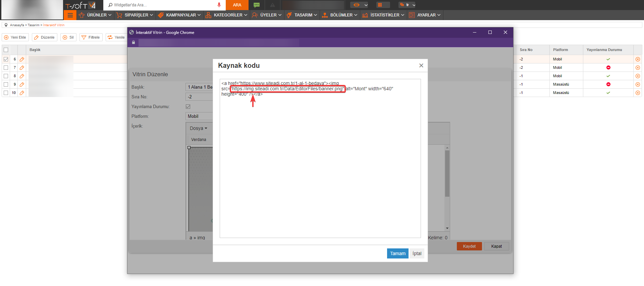This screenshot has width=644, height=286.
Task: Expand the KAMPANYALAR menu
Action: coord(179,15)
